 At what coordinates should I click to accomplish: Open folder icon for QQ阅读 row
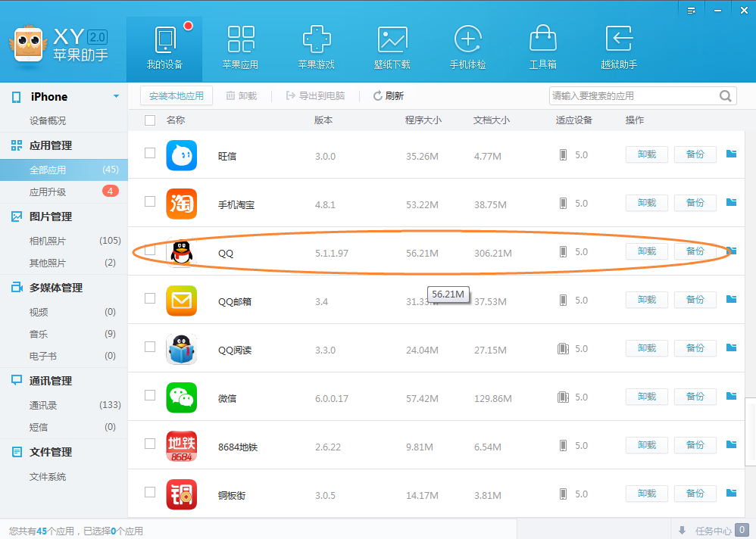click(732, 347)
